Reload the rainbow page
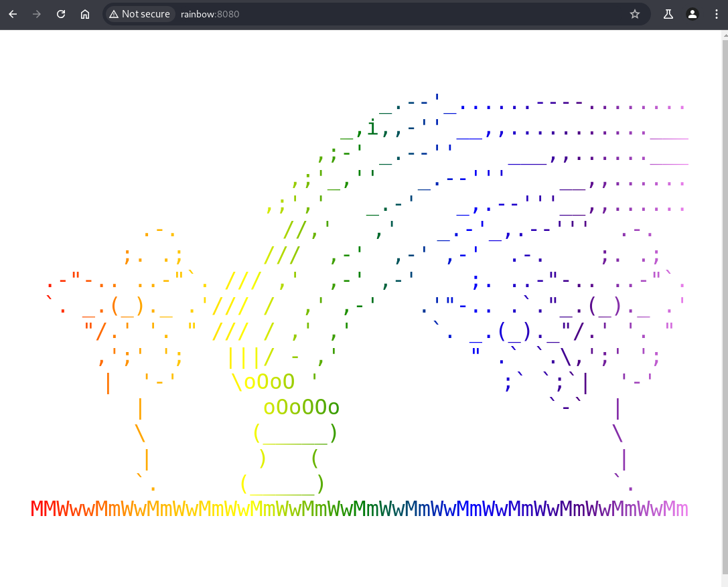 click(x=61, y=14)
